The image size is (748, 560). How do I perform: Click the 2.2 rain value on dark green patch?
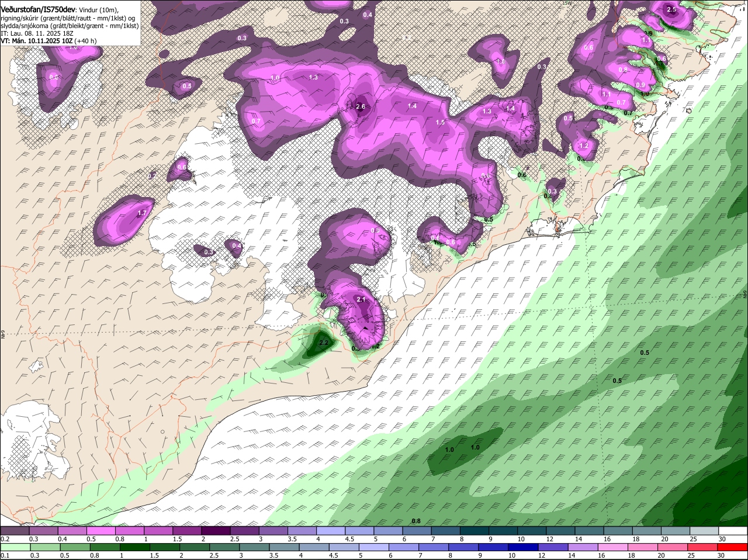(324, 343)
